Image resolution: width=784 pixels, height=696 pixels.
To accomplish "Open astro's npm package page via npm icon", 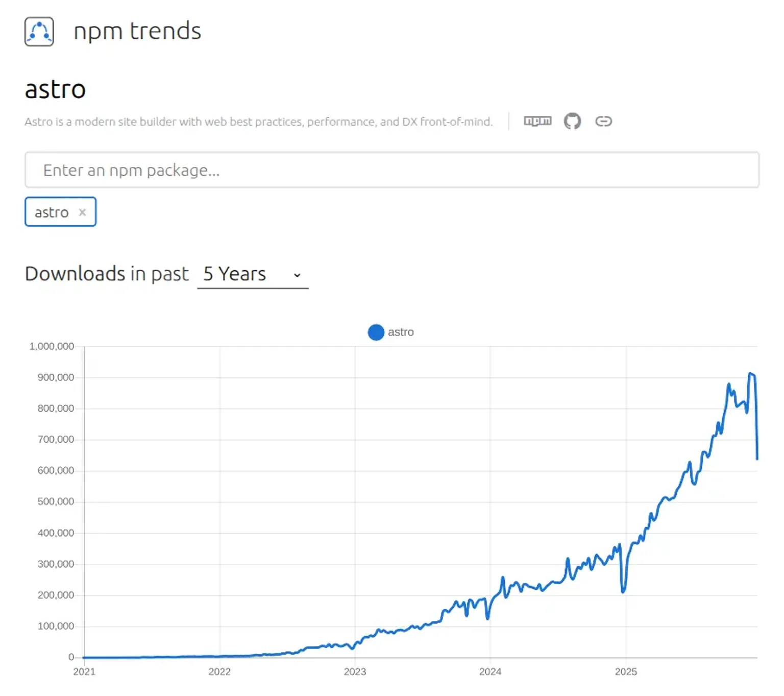I will click(537, 121).
